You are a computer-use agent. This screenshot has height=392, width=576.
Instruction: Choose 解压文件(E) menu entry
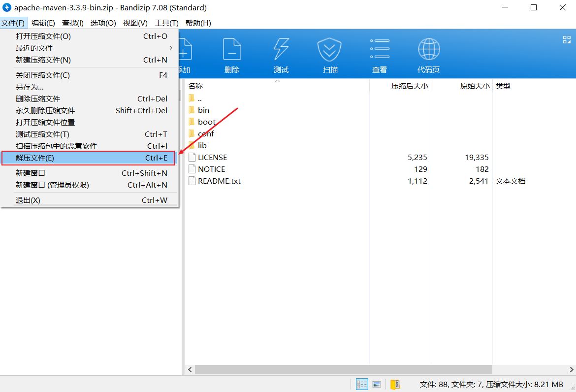[x=89, y=158]
